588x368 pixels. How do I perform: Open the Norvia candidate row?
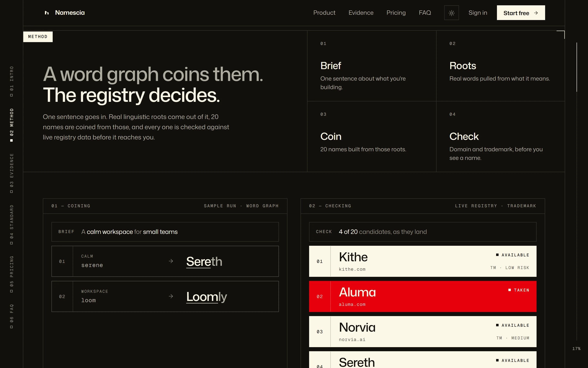point(423,331)
